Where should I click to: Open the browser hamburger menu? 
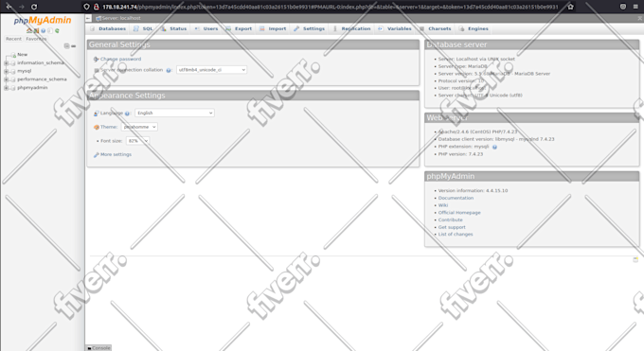(635, 7)
